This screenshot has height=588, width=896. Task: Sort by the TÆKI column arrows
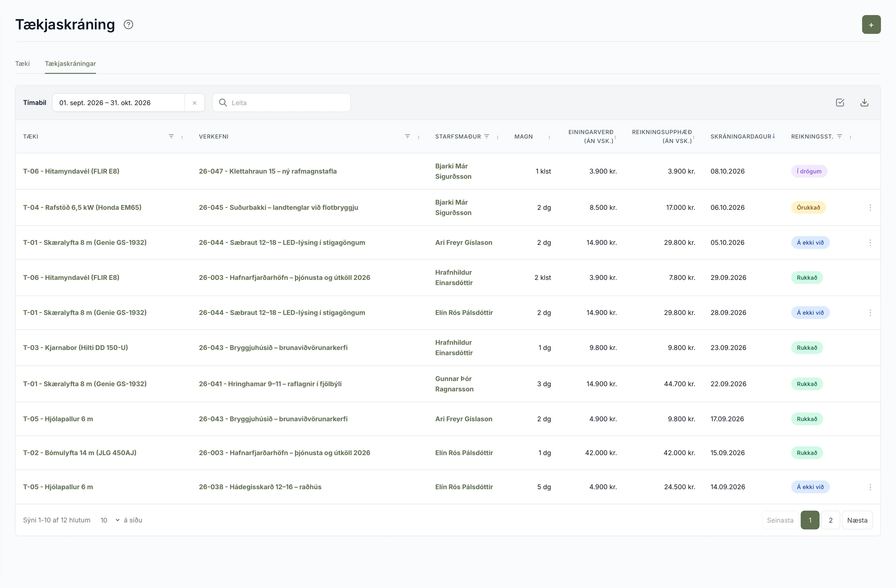click(182, 137)
